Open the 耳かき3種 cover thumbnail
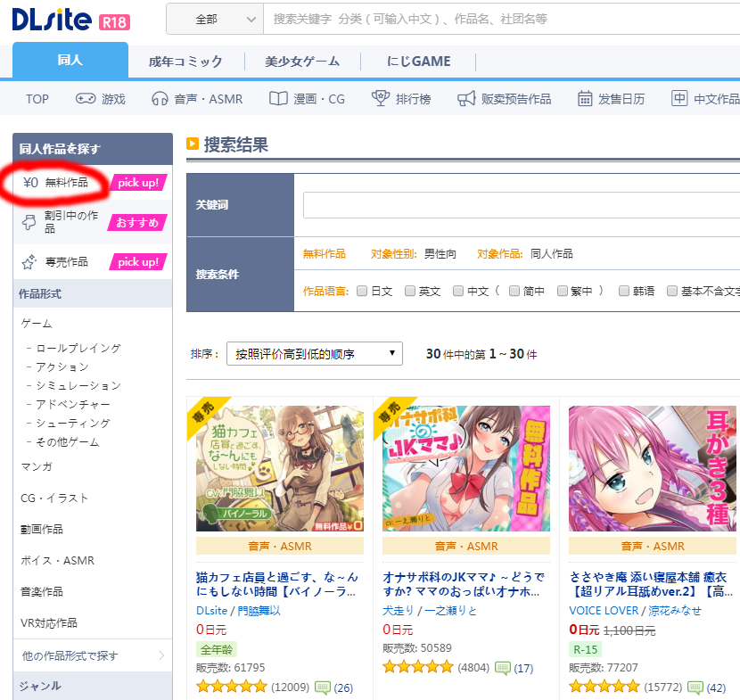The image size is (740, 700). (653, 468)
